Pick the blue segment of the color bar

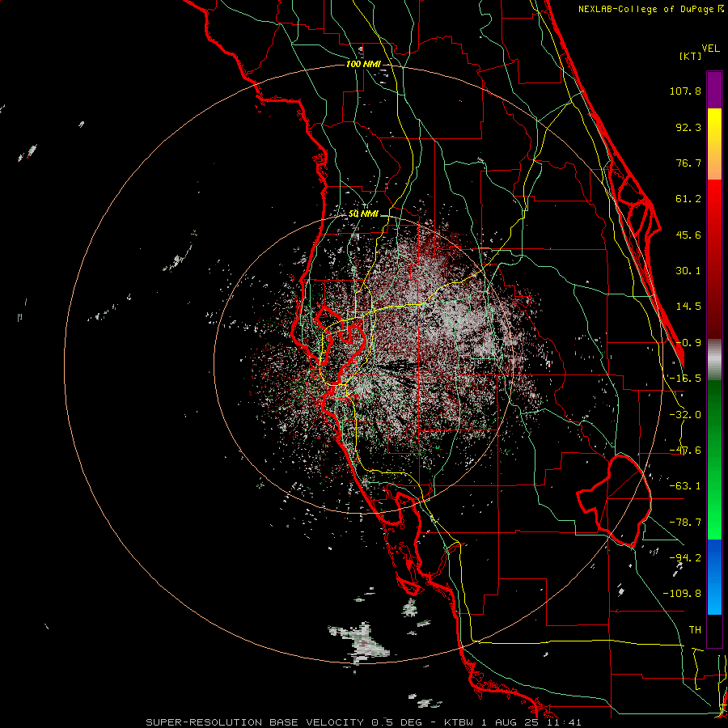click(714, 577)
